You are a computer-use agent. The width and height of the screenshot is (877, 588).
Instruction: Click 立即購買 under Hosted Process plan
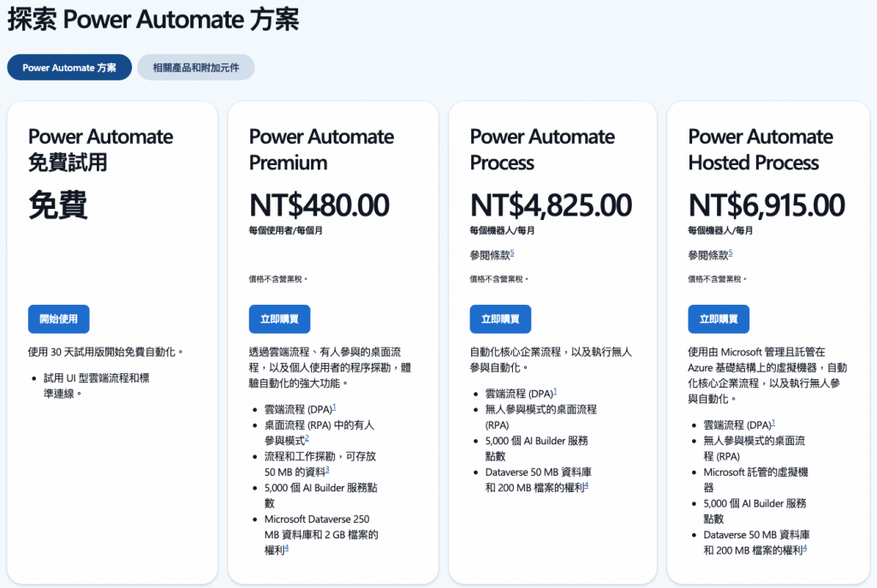(719, 319)
